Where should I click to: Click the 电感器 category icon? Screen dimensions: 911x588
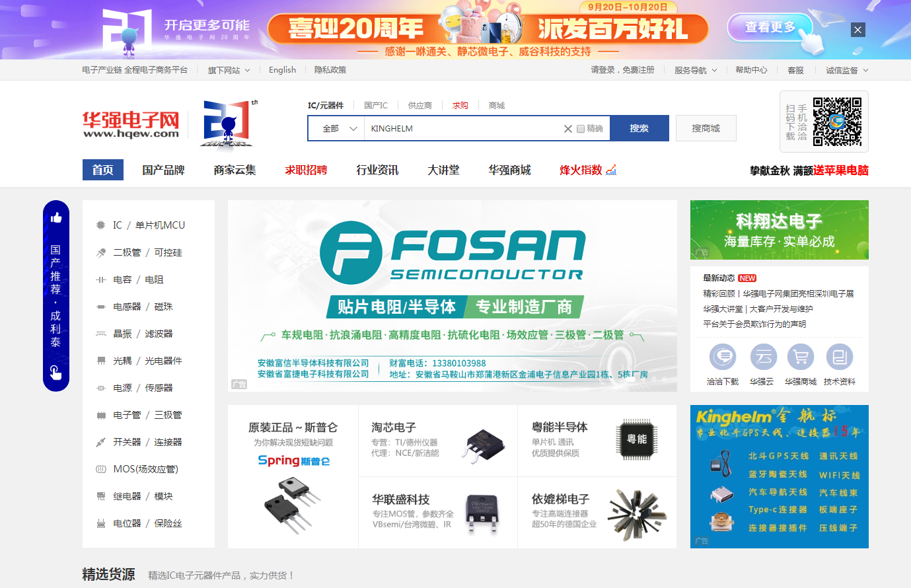(100, 307)
